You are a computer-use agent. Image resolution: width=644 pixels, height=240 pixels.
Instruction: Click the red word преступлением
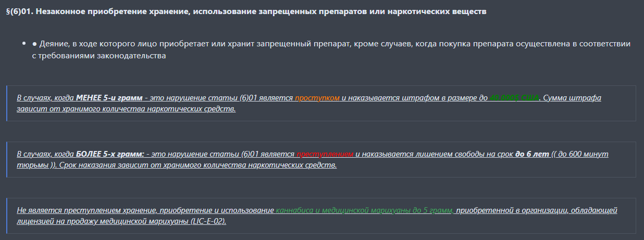(325, 154)
